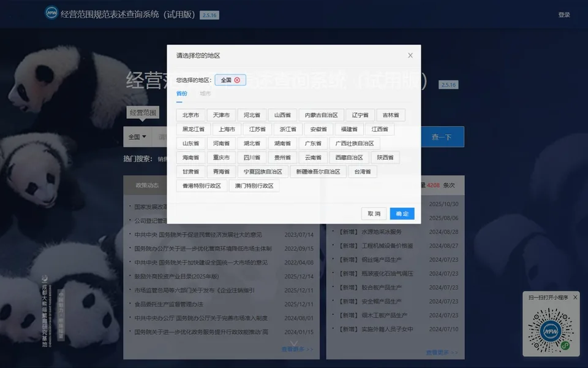Cancel with the 取消 button
This screenshot has width=588, height=368.
pos(374,213)
